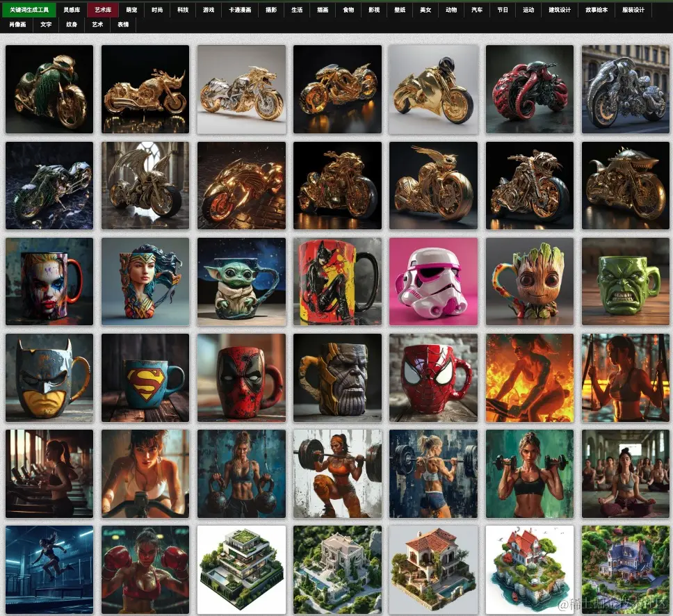The width and height of the screenshot is (673, 616).
Task: Go to the 科技 category
Action: (x=183, y=10)
